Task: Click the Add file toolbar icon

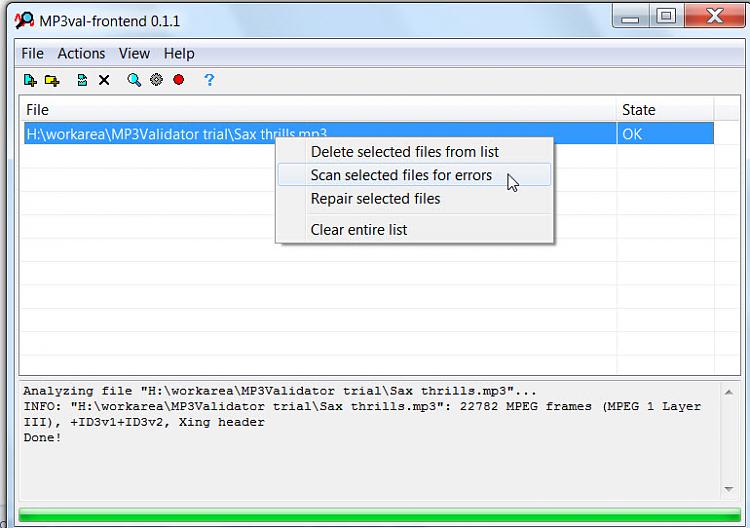Action: [30, 80]
